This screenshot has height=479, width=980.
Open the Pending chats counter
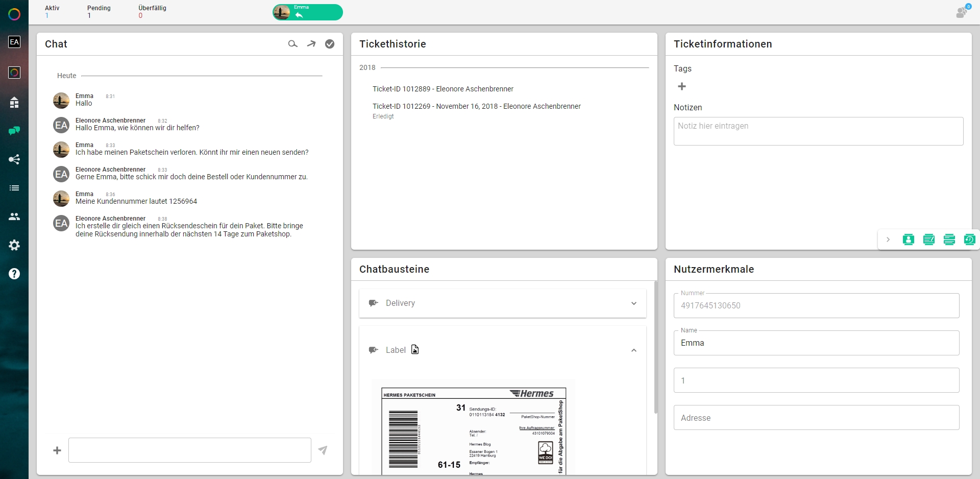tap(99, 12)
